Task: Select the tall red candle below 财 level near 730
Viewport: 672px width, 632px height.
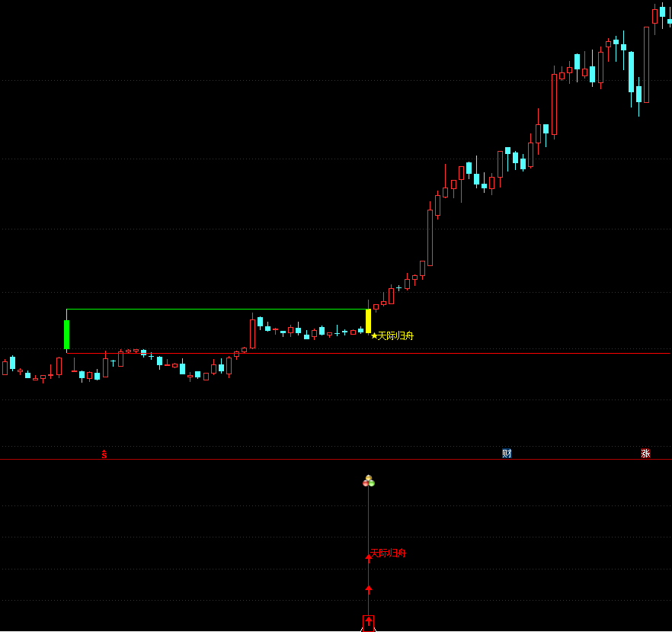Action: (x=554, y=104)
